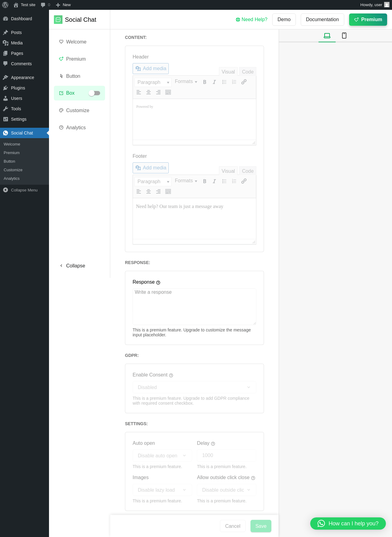Click Italic icon in Footer editor
The width and height of the screenshot is (392, 537).
pos(214,181)
